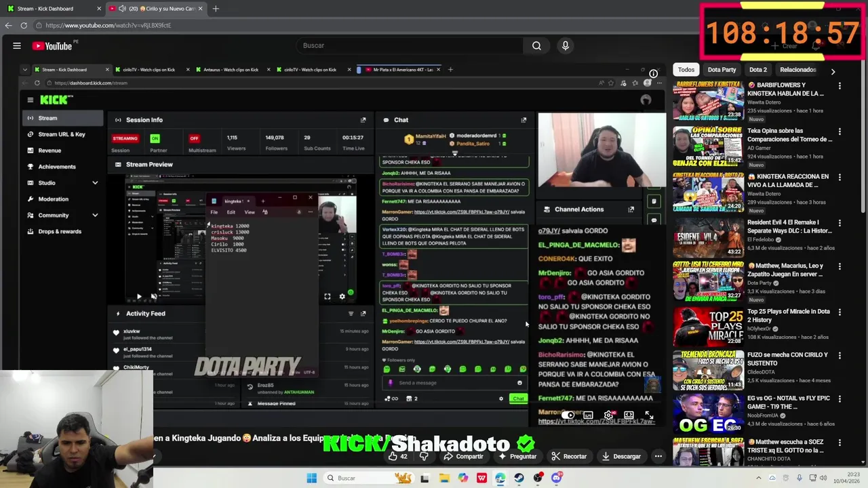Filter the Activity Feed list

click(351, 314)
